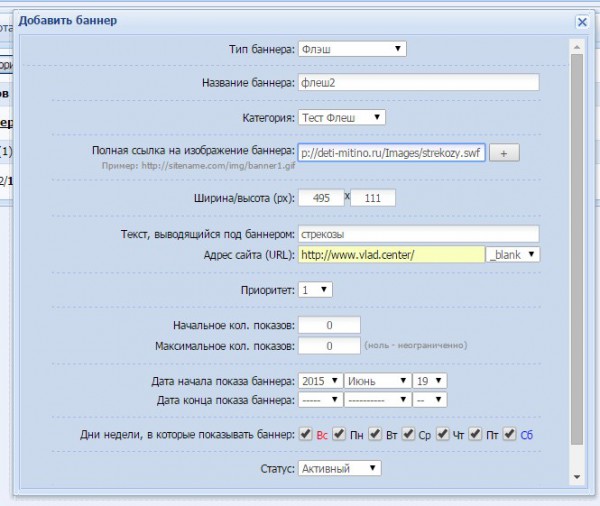Open the Тип баннера dropdown showing Флэш
600x506 pixels.
coord(352,49)
